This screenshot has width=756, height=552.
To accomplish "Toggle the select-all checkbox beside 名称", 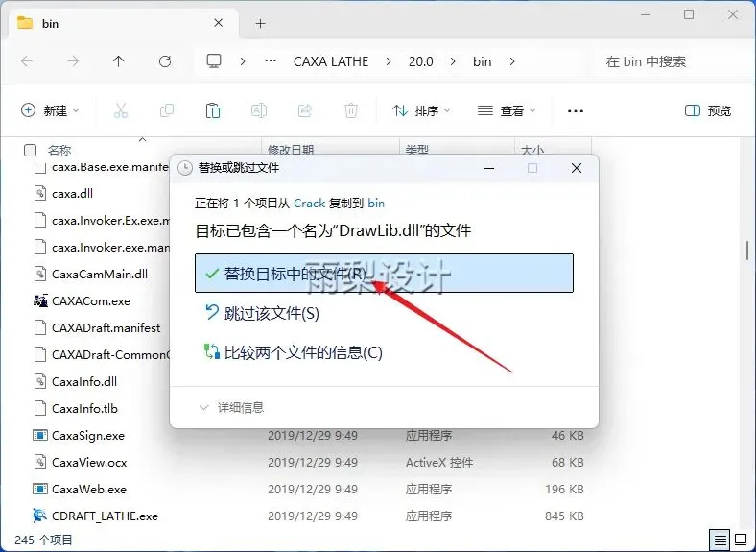I will (x=30, y=151).
